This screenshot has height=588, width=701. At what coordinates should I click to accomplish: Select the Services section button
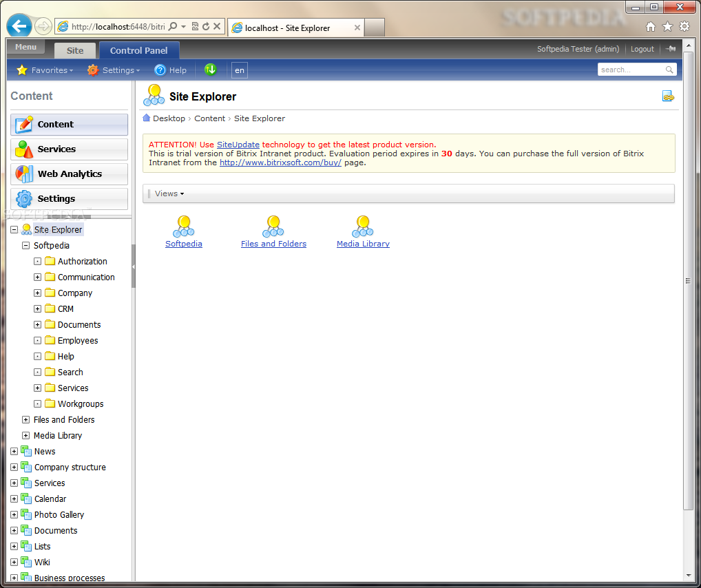pos(69,149)
